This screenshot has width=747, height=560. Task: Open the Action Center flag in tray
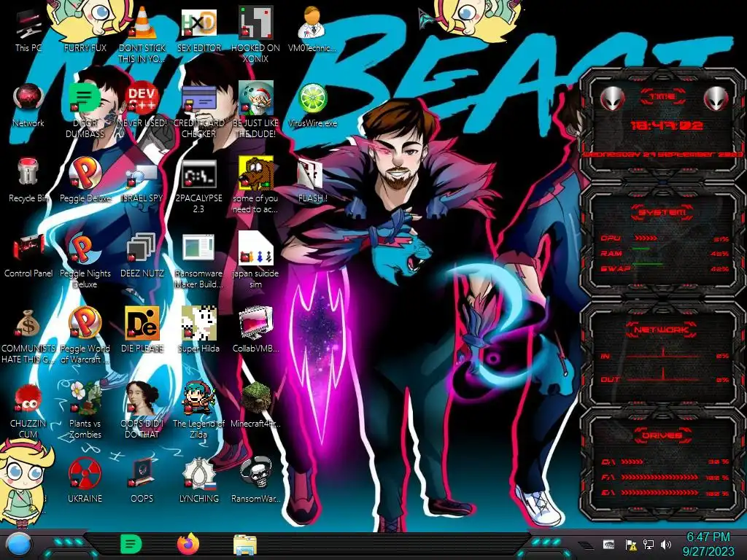coord(631,545)
